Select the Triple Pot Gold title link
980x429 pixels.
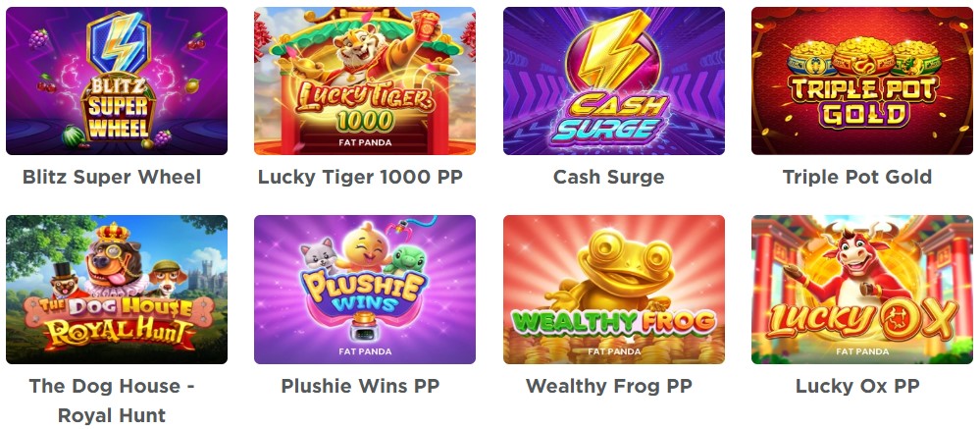pos(857,177)
